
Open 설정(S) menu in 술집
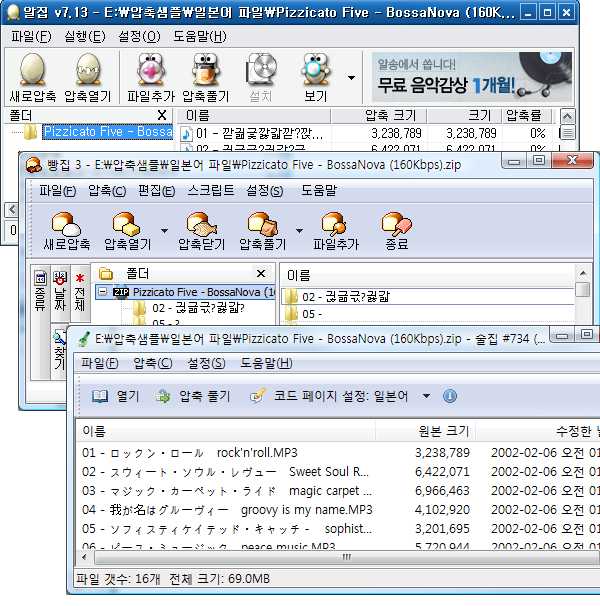click(206, 363)
